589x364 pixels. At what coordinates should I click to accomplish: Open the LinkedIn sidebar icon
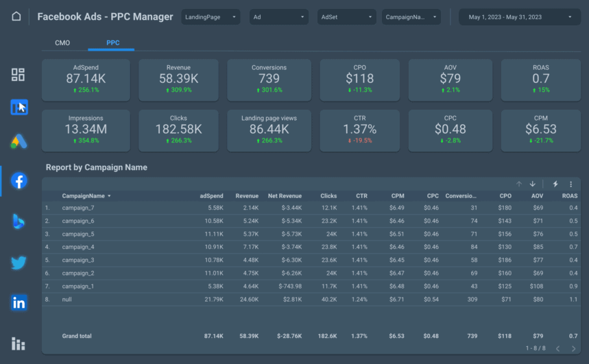click(19, 303)
